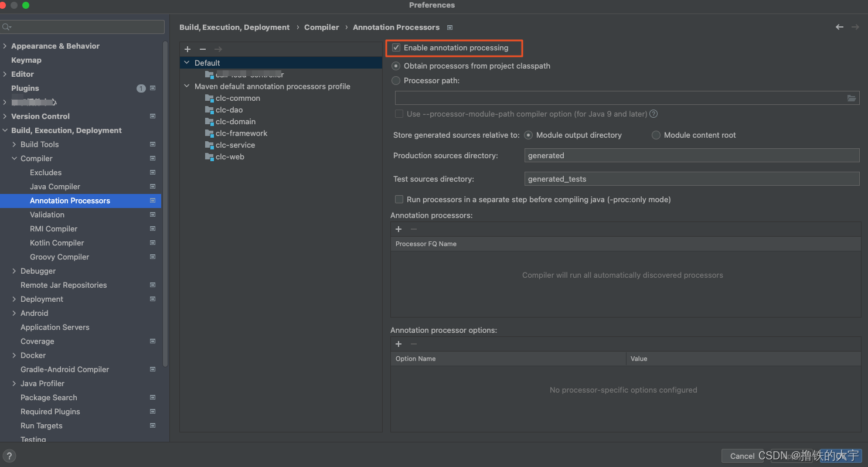
Task: Collapse the Compiler node
Action: coord(15,159)
